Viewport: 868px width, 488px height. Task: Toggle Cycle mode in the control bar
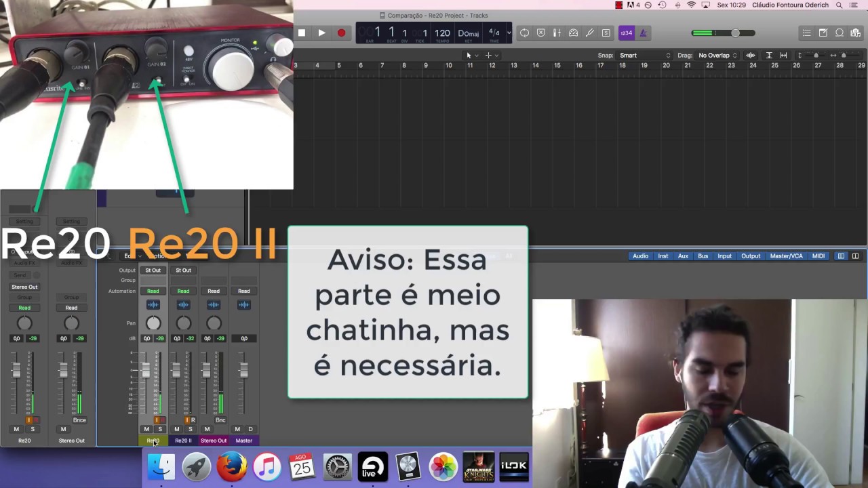tap(524, 33)
